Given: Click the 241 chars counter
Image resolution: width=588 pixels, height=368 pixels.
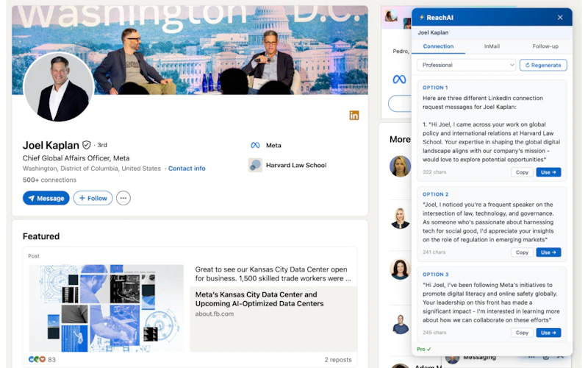Looking at the screenshot, I should (x=434, y=252).
